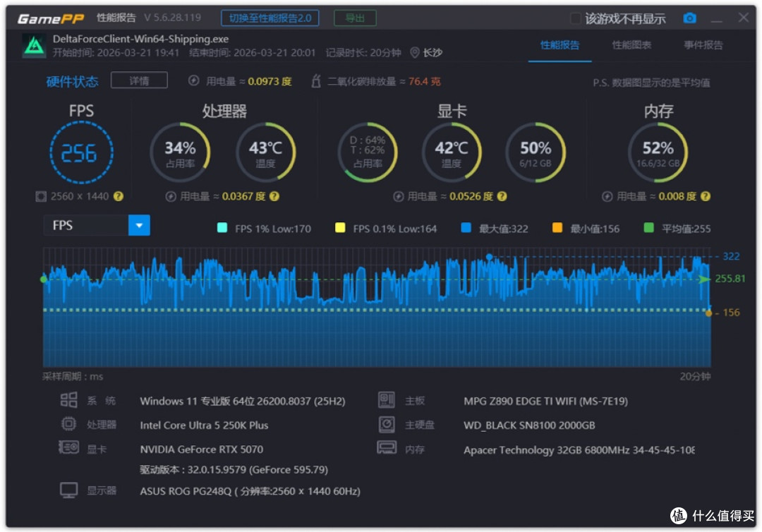This screenshot has height=532, width=762.
Task: Click the text WD_BLACK SN8100 2000GB
Action: [529, 425]
